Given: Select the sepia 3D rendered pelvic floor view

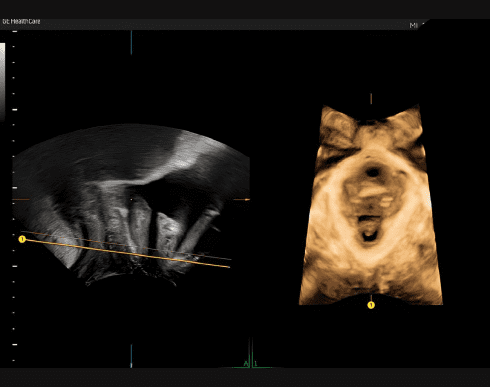Looking at the screenshot, I should tap(371, 205).
